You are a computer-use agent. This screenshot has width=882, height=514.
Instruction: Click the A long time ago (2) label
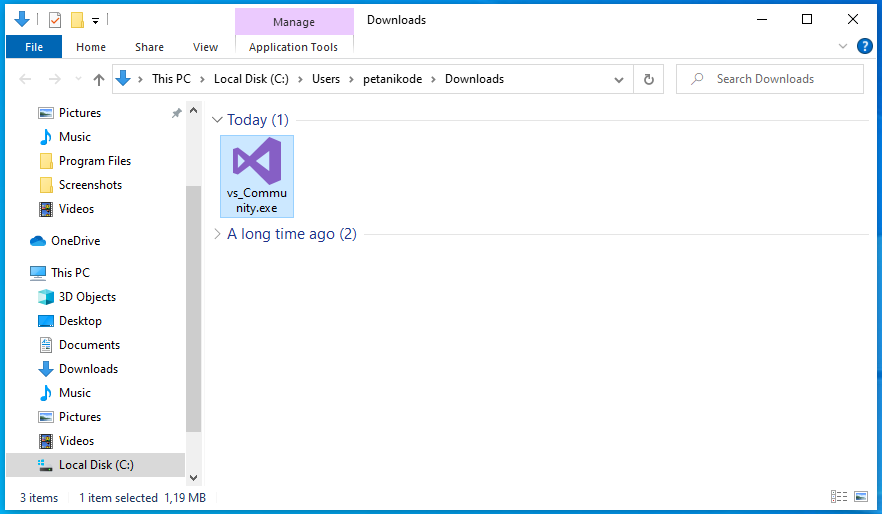[291, 234]
